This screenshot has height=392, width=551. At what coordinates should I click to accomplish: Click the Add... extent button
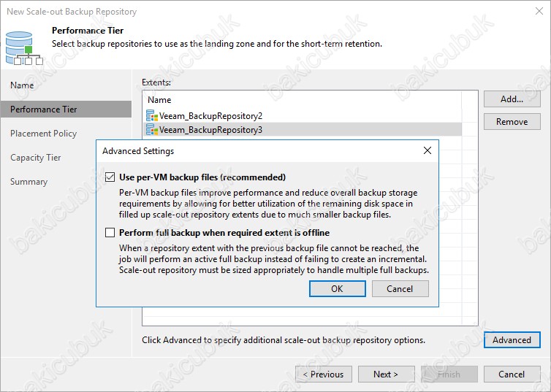[512, 99]
